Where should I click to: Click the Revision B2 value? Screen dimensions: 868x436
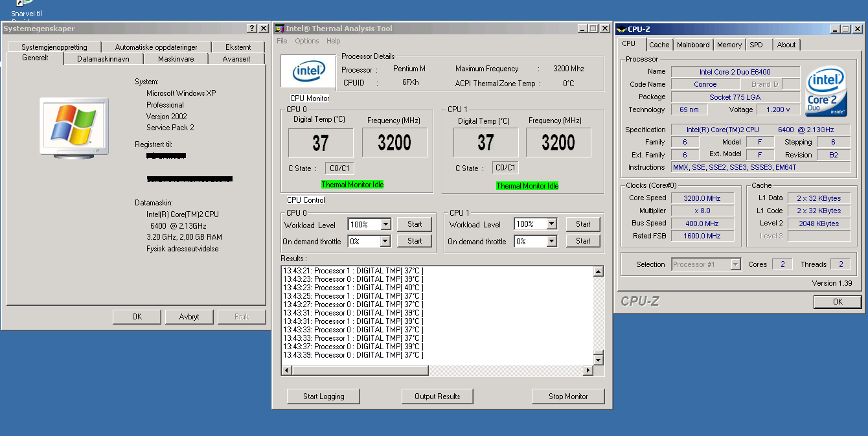click(834, 155)
